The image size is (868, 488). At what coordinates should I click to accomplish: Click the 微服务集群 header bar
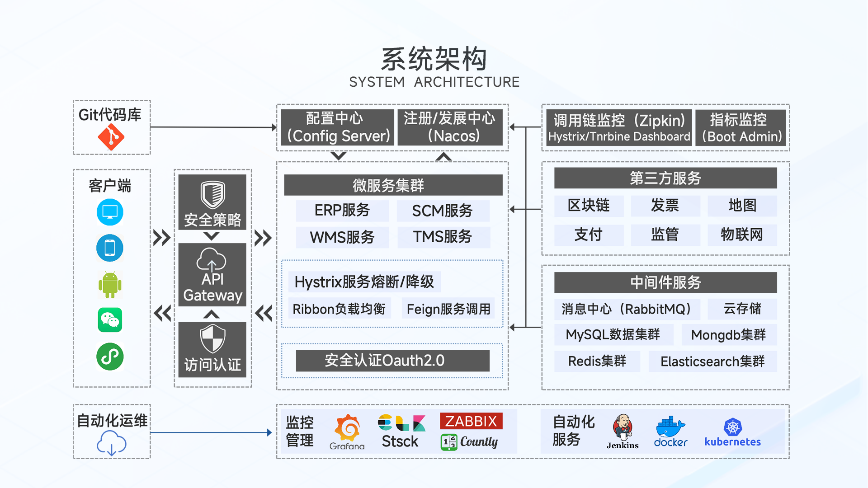pyautogui.click(x=393, y=185)
